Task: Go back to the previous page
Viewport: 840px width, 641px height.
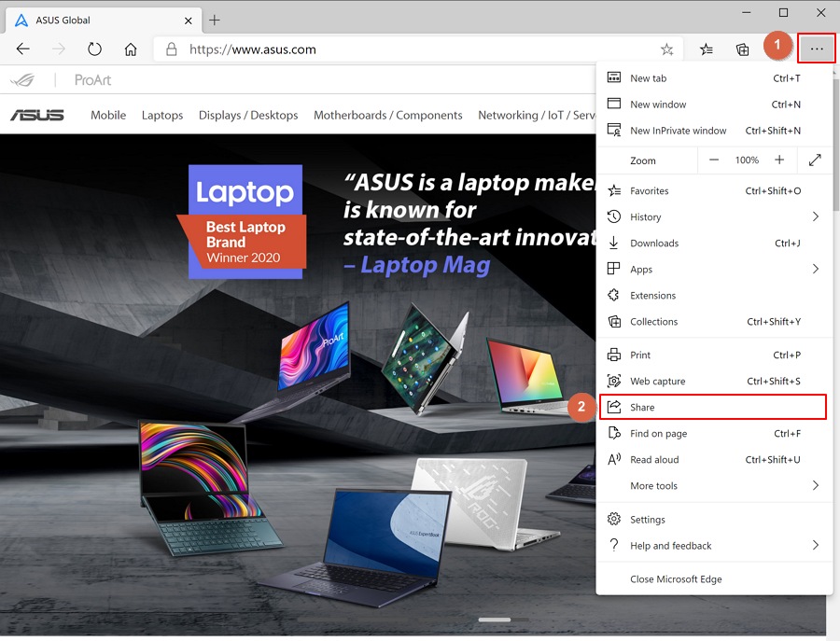Action: [23, 49]
